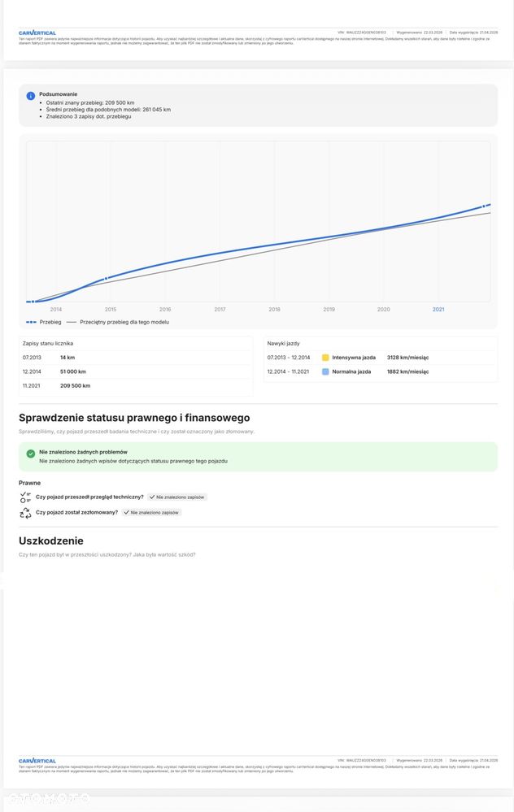Click the Uszkodzenie section heading
Viewport: 514px width, 812px height.
point(51,541)
